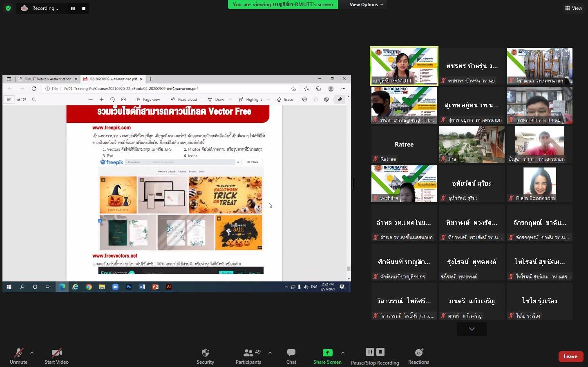Screen dimensions: 588x367
Task: Rotate the PDF page
Action: [x=112, y=100]
